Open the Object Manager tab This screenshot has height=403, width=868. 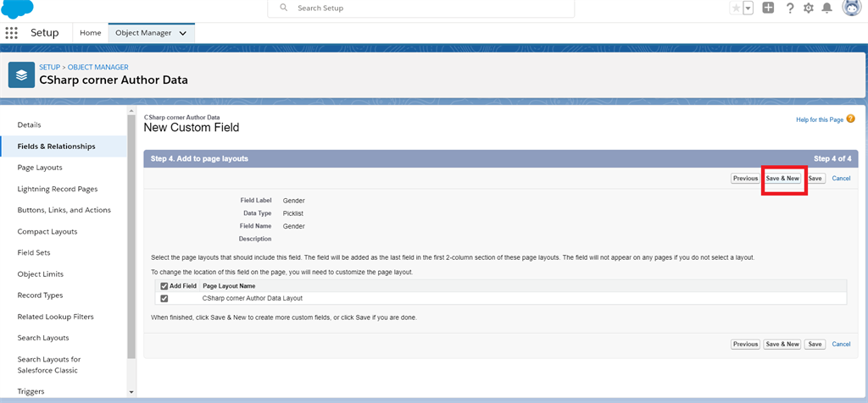(143, 33)
